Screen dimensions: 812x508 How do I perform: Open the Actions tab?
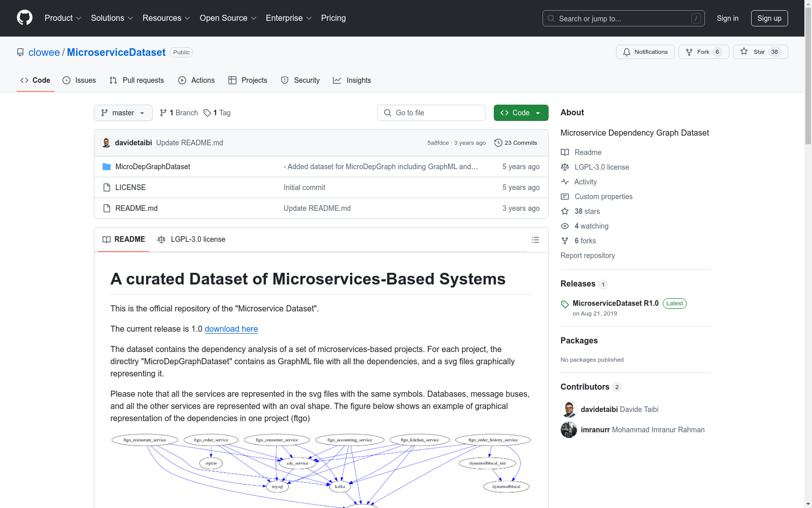click(196, 80)
